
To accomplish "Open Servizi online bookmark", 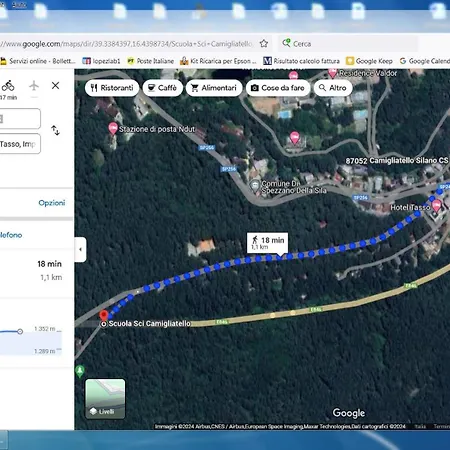I will 38,61.
